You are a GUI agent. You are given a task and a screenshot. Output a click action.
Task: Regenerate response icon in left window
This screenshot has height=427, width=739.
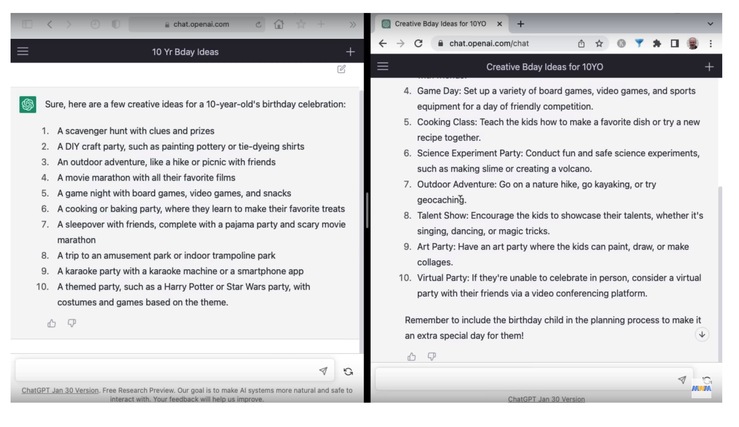(x=348, y=371)
